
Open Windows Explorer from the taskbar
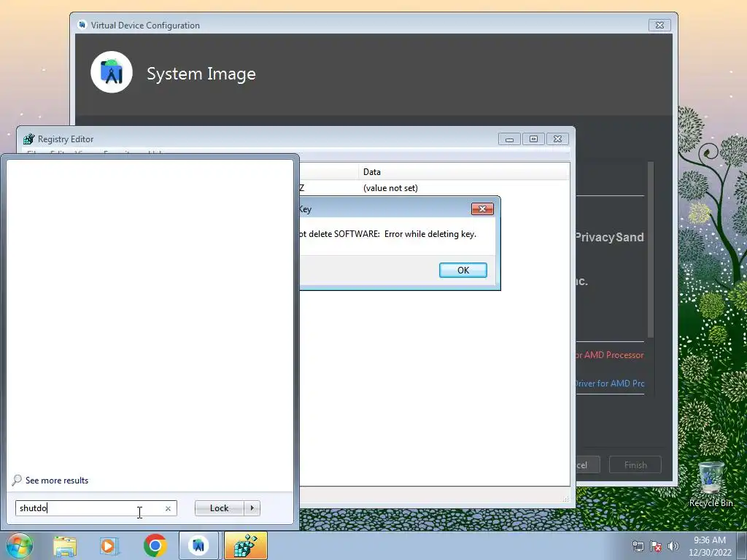pos(65,546)
